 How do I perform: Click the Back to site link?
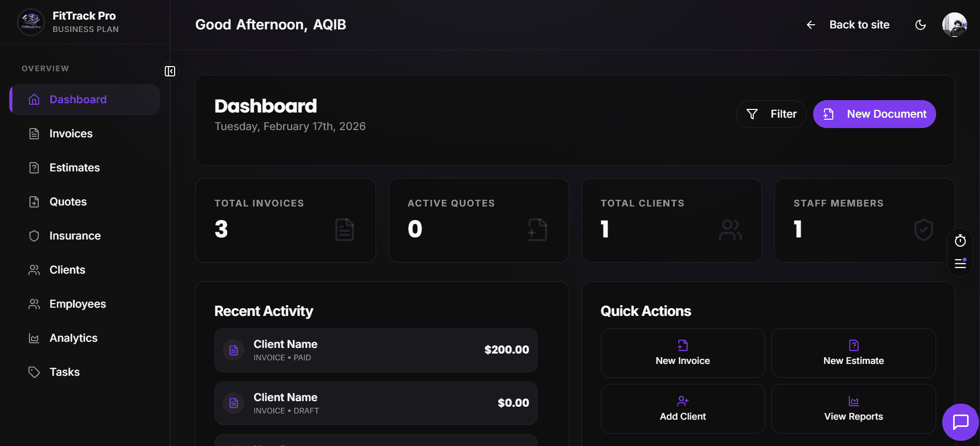859,24
